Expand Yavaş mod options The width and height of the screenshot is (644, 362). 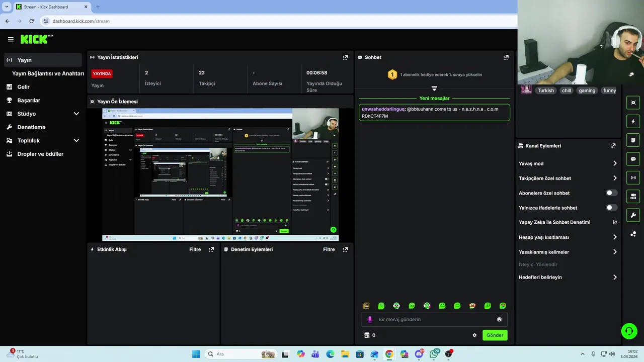(615, 163)
